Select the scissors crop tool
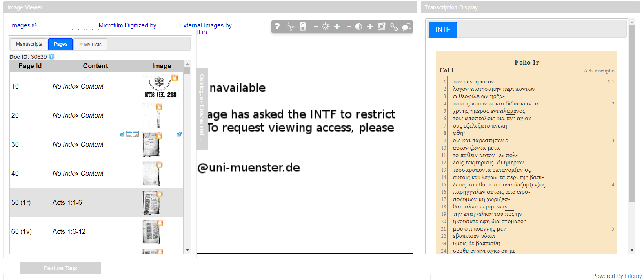Image resolution: width=644 pixels, height=280 pixels. click(x=290, y=27)
